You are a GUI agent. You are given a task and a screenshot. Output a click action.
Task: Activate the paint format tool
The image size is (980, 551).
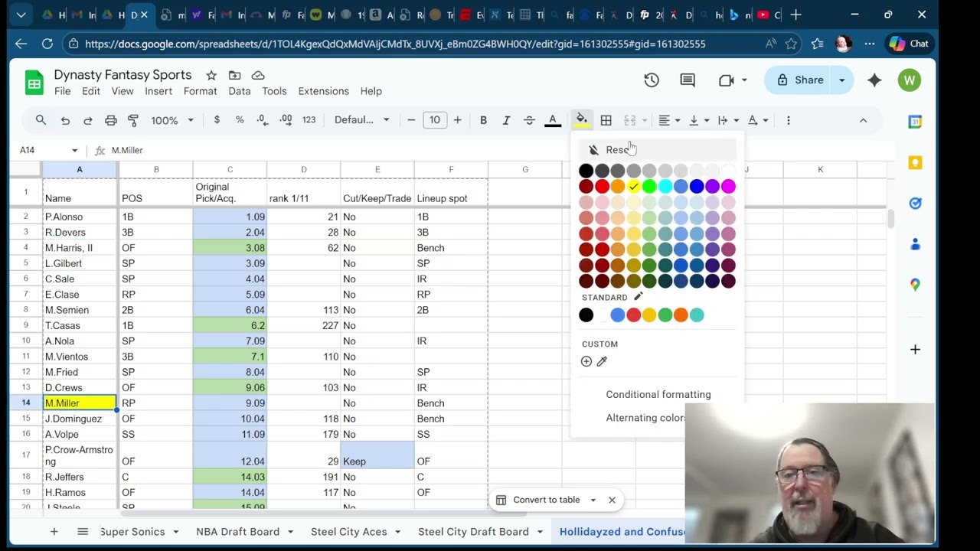coord(133,120)
